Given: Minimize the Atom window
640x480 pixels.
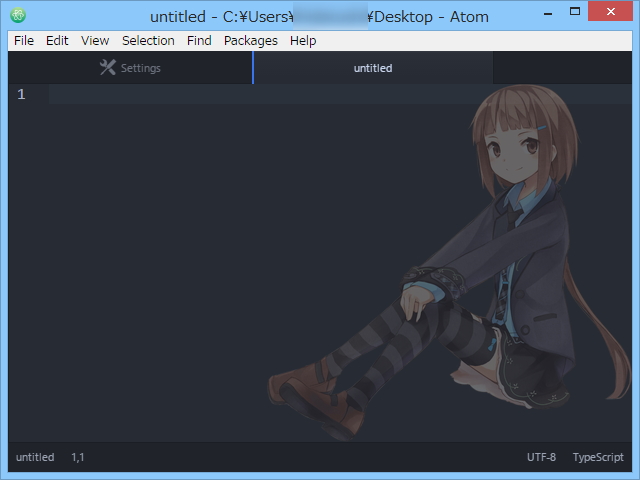Looking at the screenshot, I should (548, 12).
